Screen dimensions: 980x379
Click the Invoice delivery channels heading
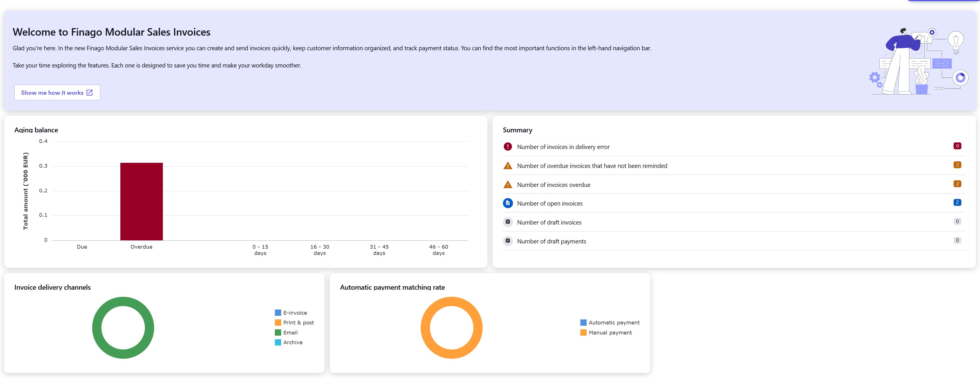click(53, 287)
